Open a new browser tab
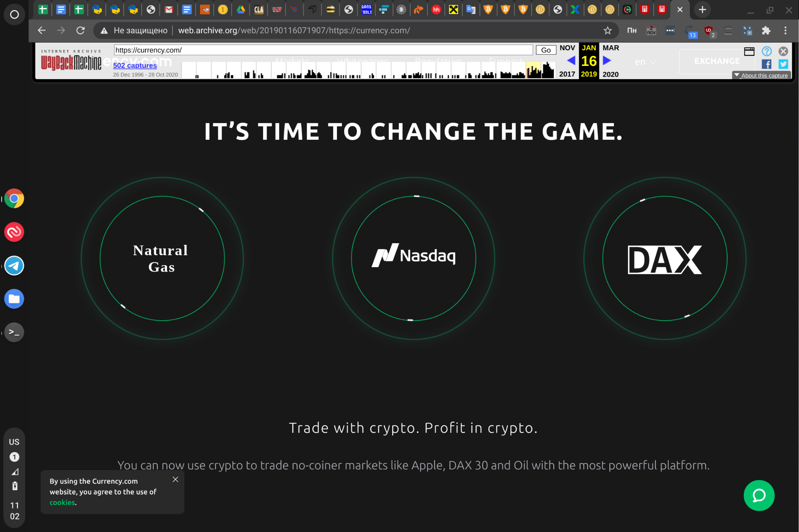This screenshot has width=799, height=532. point(702,10)
